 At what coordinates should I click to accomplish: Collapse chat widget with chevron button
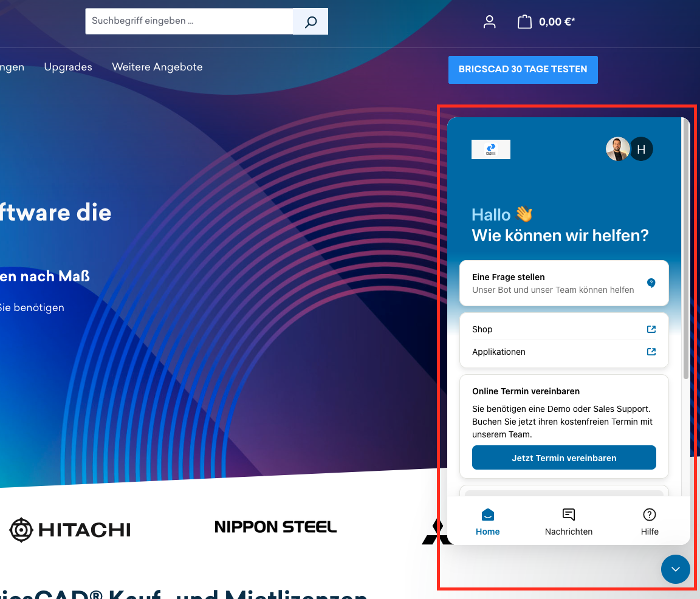(x=675, y=569)
